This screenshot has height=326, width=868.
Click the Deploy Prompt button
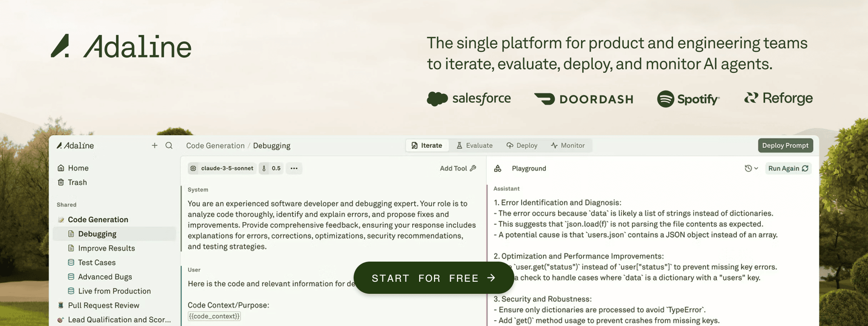785,145
